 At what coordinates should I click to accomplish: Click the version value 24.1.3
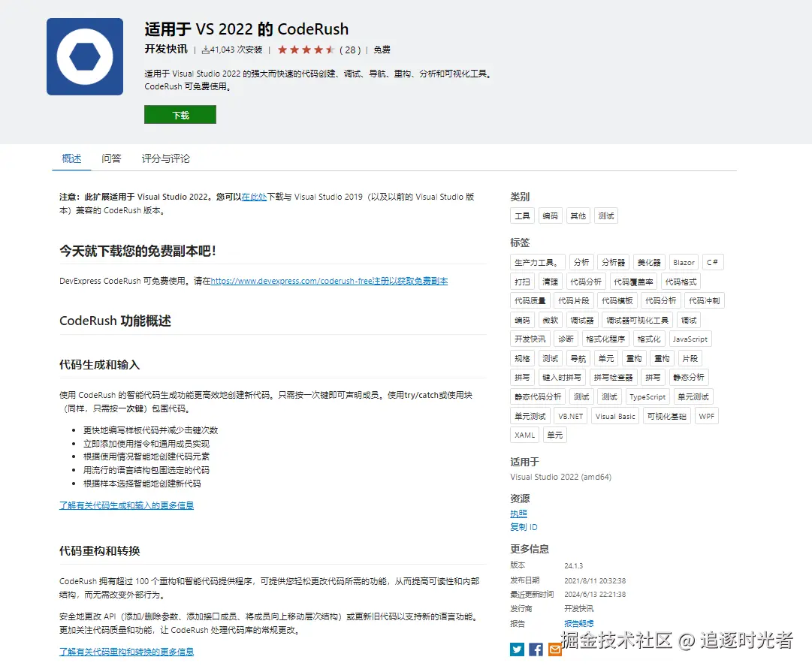click(x=573, y=565)
